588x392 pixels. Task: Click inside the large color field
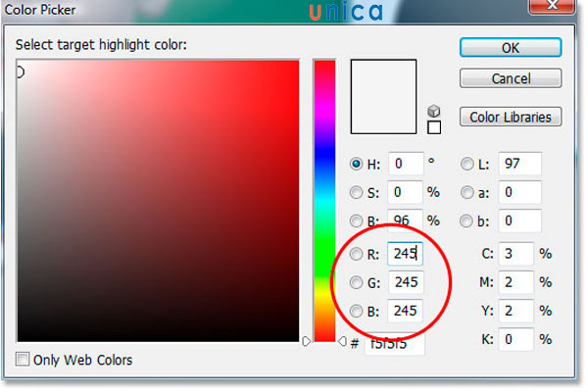[x=158, y=201]
